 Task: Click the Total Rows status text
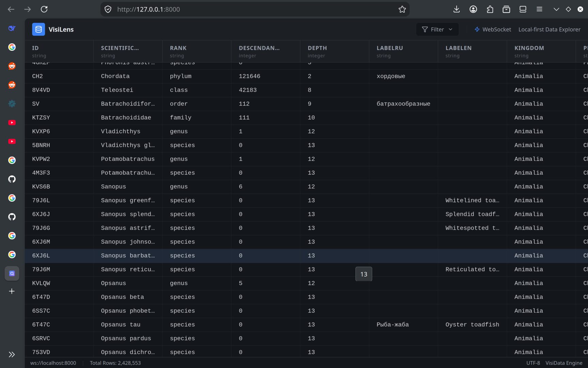click(115, 363)
